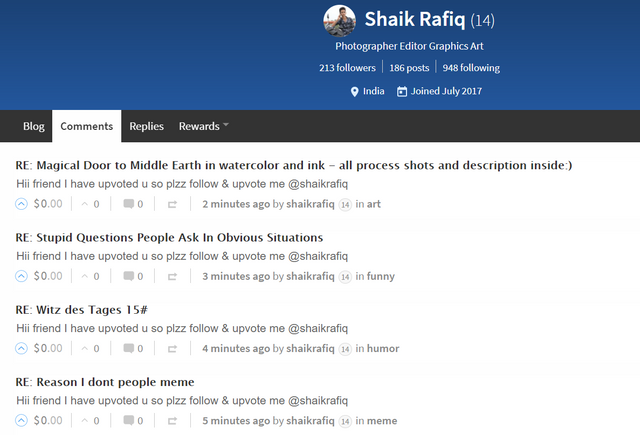The height and width of the screenshot is (435, 640).
Task: Open the 948 following list
Action: (471, 68)
